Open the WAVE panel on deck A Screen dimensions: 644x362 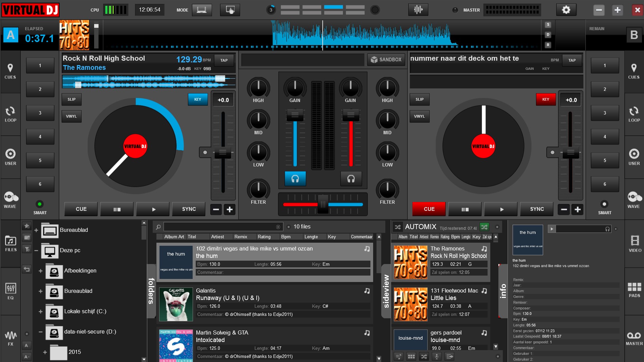10,200
